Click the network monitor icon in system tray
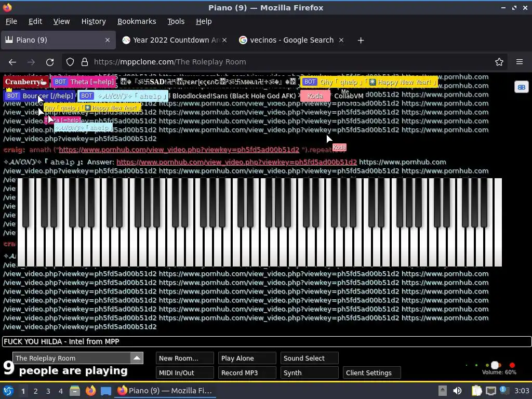Screen dimensions: 532x399 pos(490,391)
